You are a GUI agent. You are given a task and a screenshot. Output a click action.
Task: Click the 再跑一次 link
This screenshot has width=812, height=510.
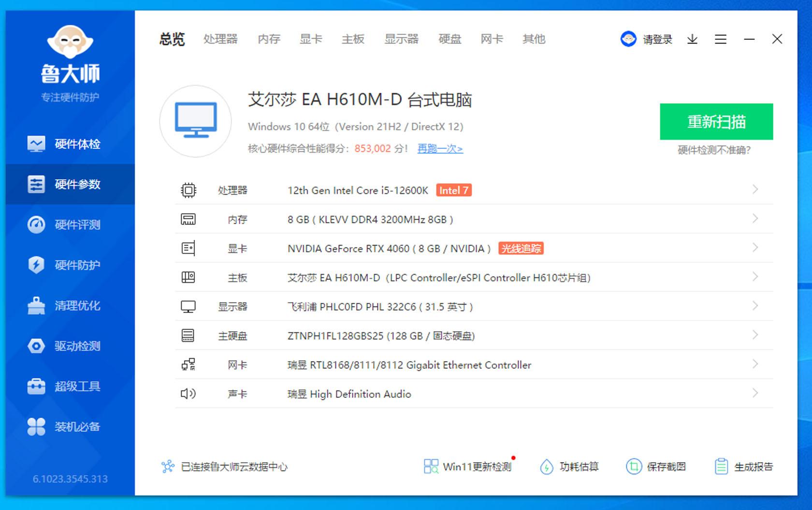[440, 148]
